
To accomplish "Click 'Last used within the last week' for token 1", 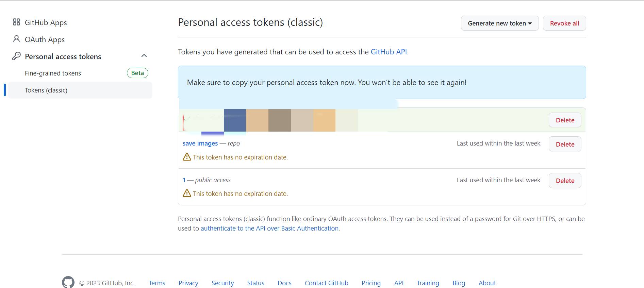I will tap(498, 180).
